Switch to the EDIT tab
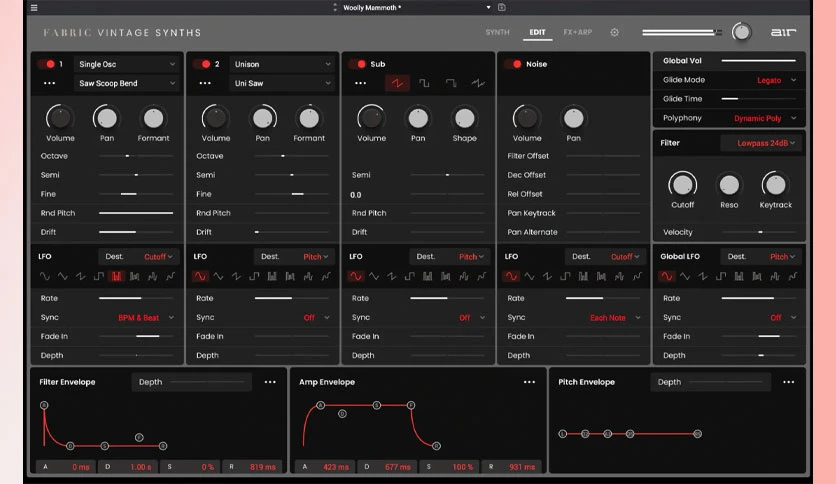Viewport: 836px width, 484px height. point(537,33)
